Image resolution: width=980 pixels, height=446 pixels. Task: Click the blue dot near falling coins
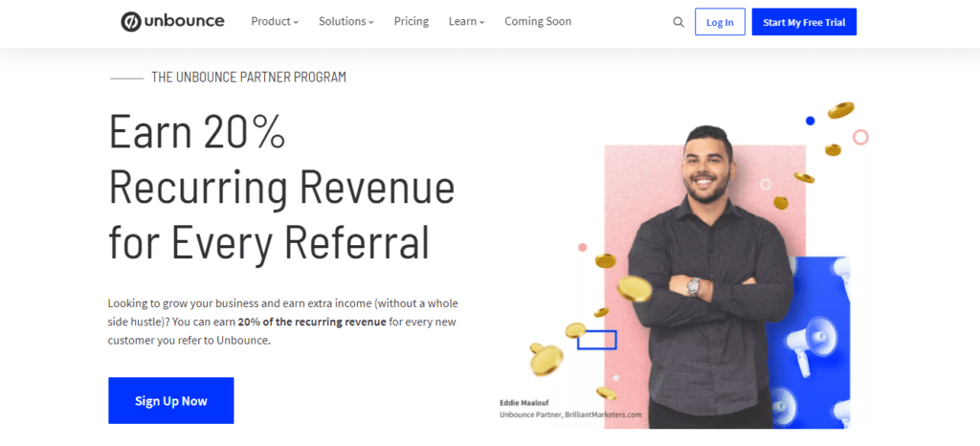tap(810, 121)
